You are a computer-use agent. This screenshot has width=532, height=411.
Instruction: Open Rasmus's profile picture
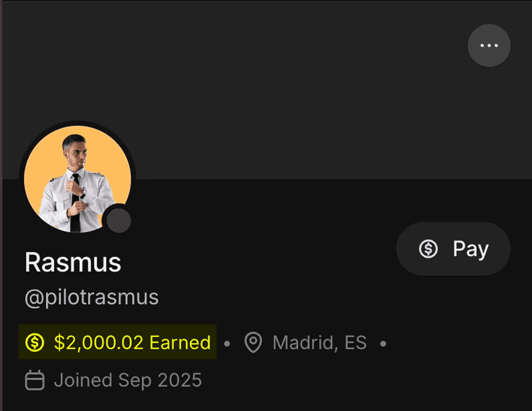tap(78, 179)
